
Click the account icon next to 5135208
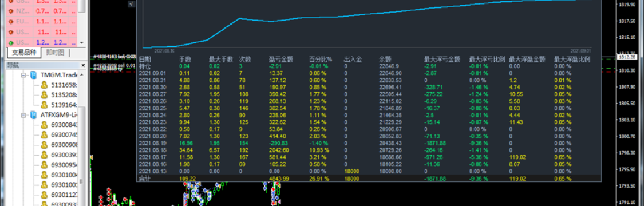pyautogui.click(x=44, y=95)
